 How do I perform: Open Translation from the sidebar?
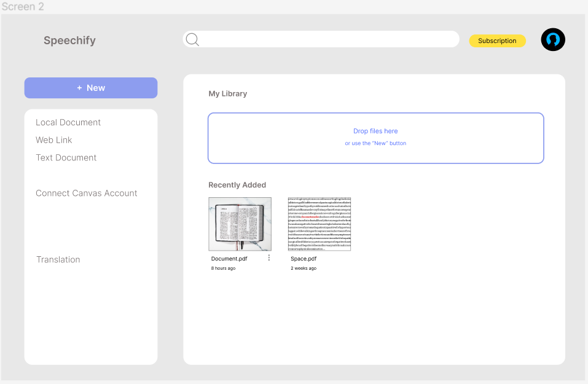tap(58, 259)
